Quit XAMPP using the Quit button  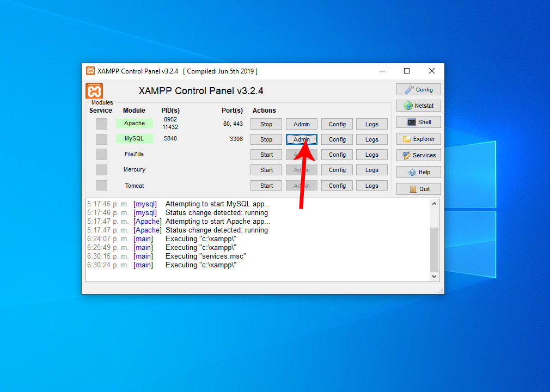pyautogui.click(x=418, y=189)
